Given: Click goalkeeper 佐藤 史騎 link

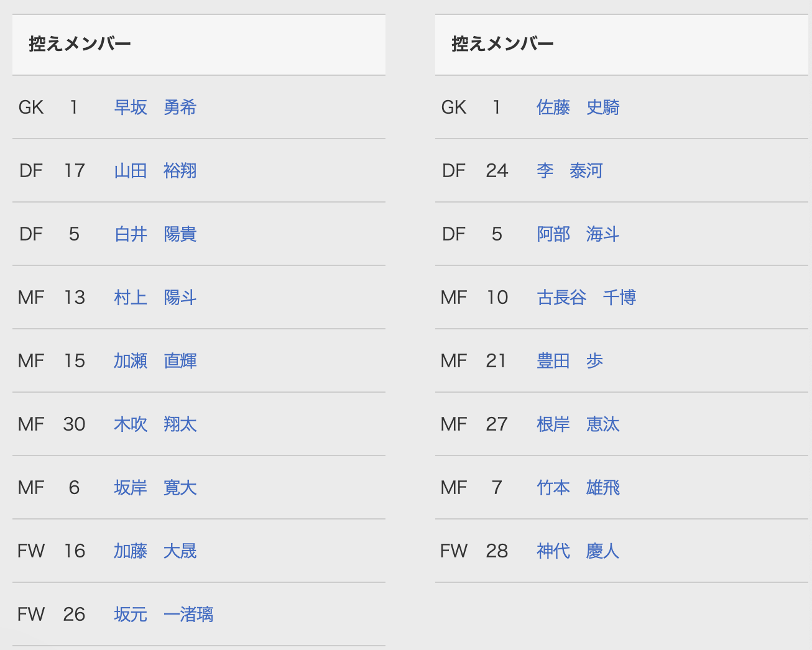Looking at the screenshot, I should 578,108.
